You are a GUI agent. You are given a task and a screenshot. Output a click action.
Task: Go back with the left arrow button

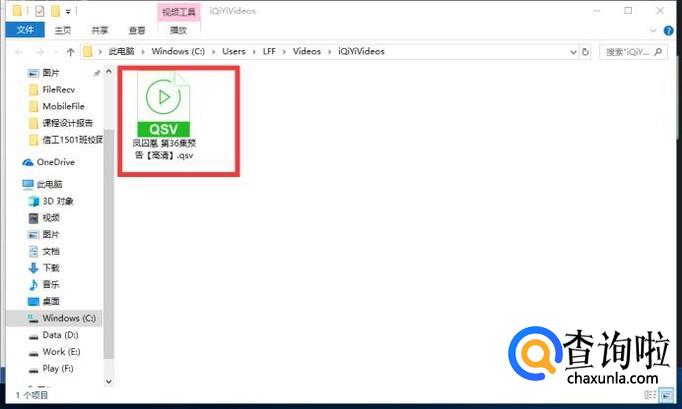(19, 52)
